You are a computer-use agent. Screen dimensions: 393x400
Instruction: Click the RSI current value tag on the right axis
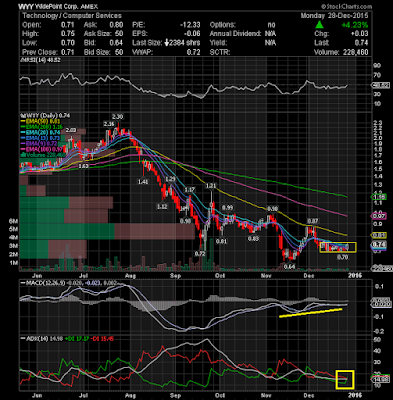[380, 85]
